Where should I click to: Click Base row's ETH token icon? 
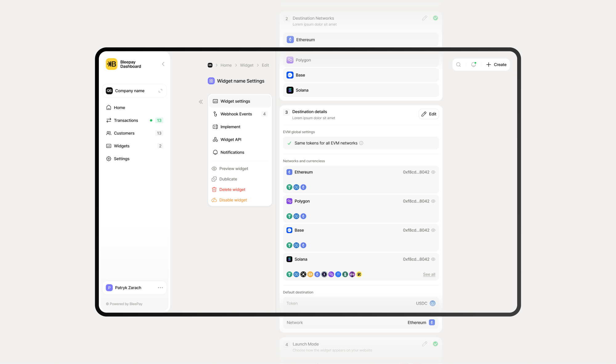tap(303, 245)
